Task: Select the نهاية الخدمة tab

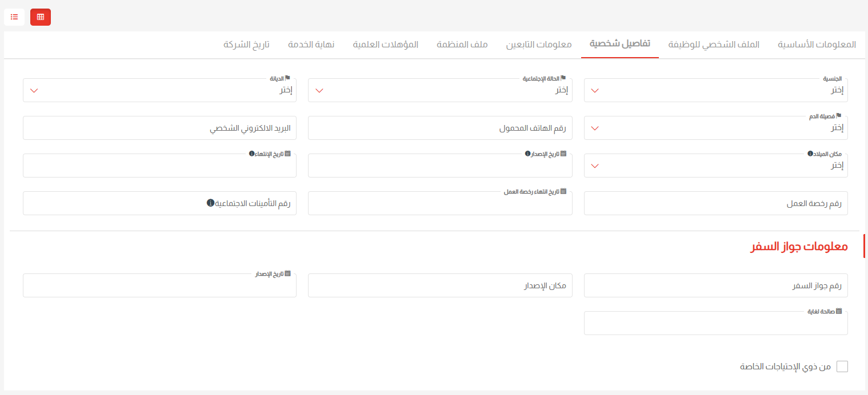Action: point(311,45)
